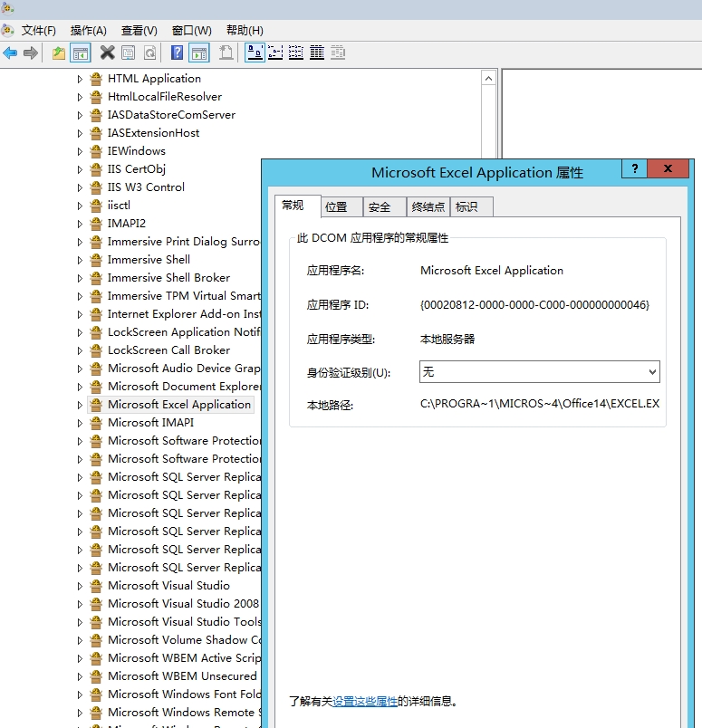
Task: Select the List view toolbar button
Action: tap(296, 53)
